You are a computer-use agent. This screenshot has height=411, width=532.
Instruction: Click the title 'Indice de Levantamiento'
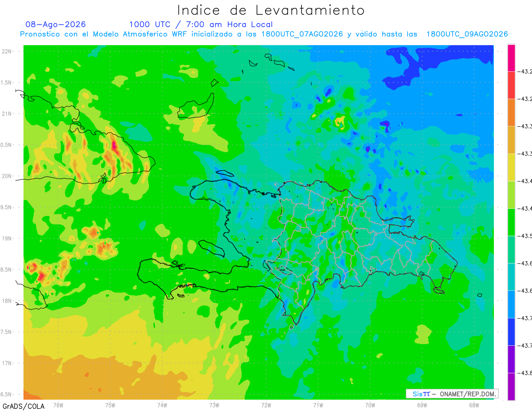[x=271, y=10]
